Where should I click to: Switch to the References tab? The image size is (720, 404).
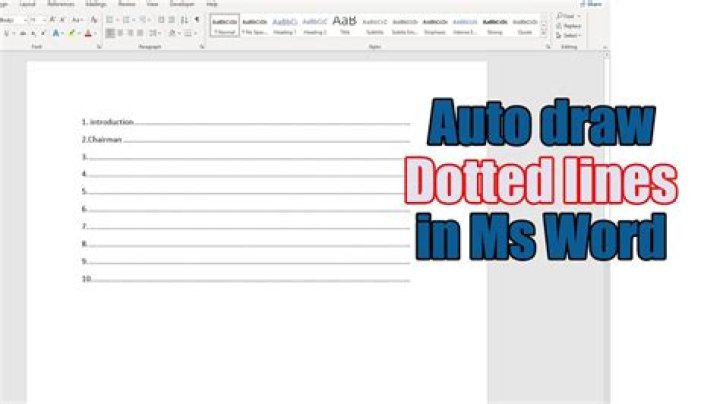61,4
